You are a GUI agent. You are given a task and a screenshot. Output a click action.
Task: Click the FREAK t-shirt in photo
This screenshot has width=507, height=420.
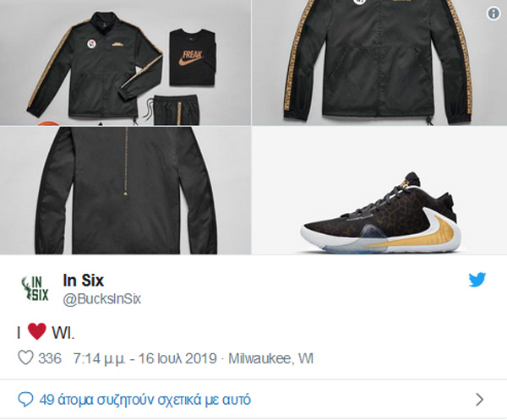pyautogui.click(x=193, y=57)
